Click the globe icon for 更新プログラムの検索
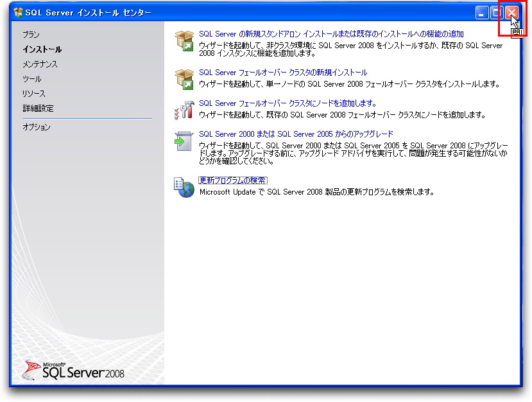Image resolution: width=532 pixels, height=402 pixels. 184,187
